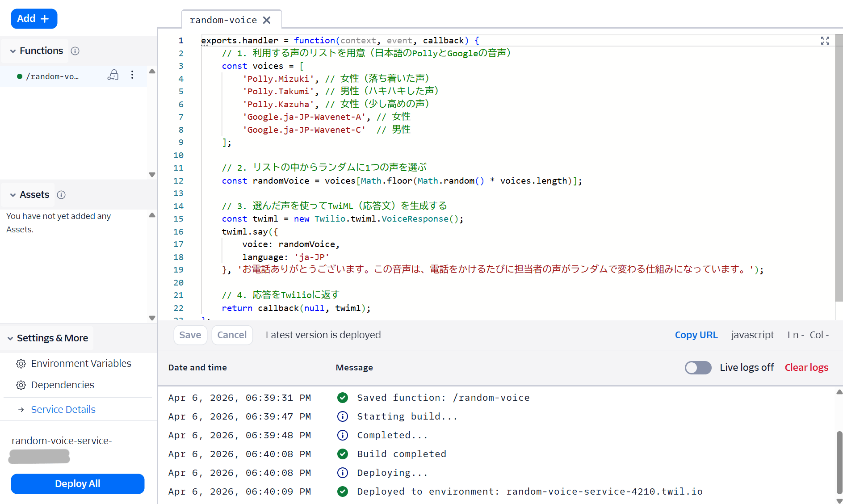Click the gear icon beside Environment Variables
Viewport: 843px width, 504px height.
(x=21, y=363)
